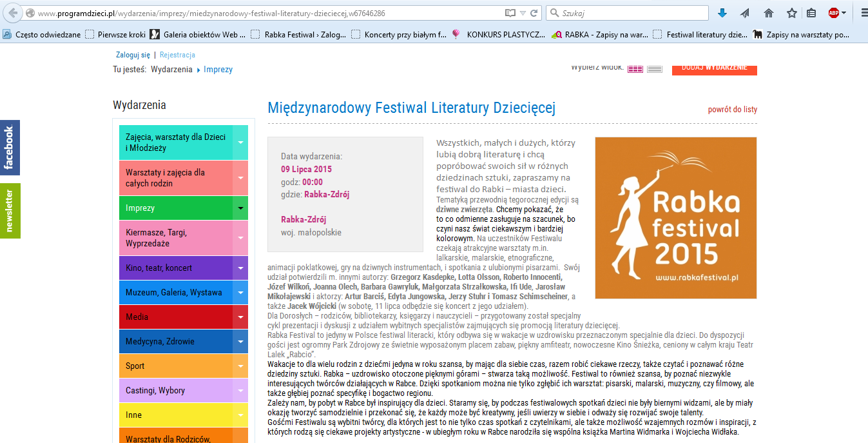Click Imprezy in the breadcrumb

click(x=218, y=70)
